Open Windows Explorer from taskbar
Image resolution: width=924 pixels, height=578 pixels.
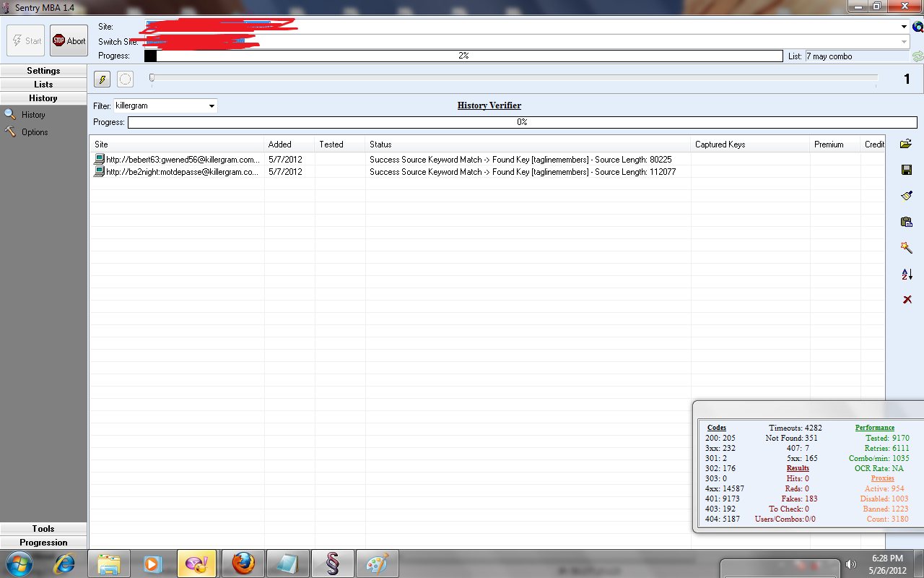pyautogui.click(x=109, y=564)
